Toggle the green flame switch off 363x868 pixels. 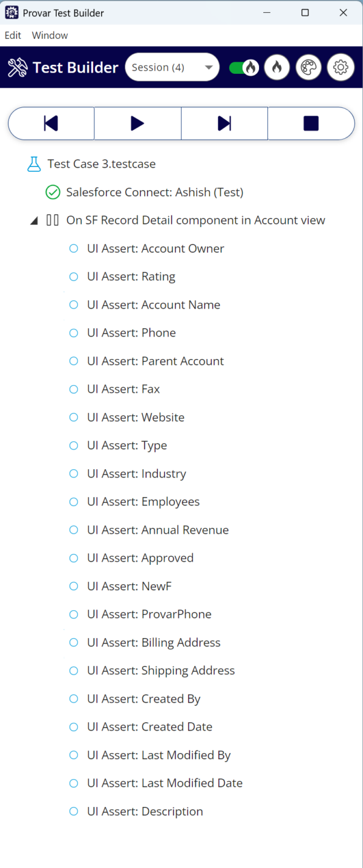point(244,68)
